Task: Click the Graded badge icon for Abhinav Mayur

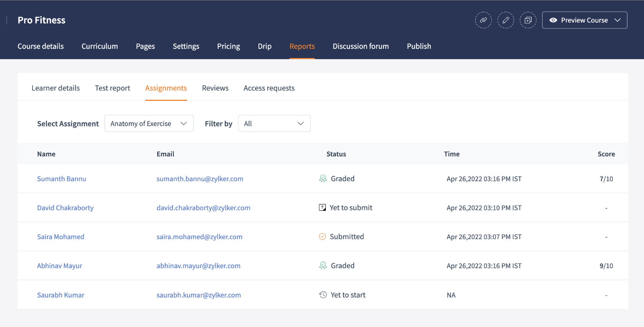Action: pos(323,266)
